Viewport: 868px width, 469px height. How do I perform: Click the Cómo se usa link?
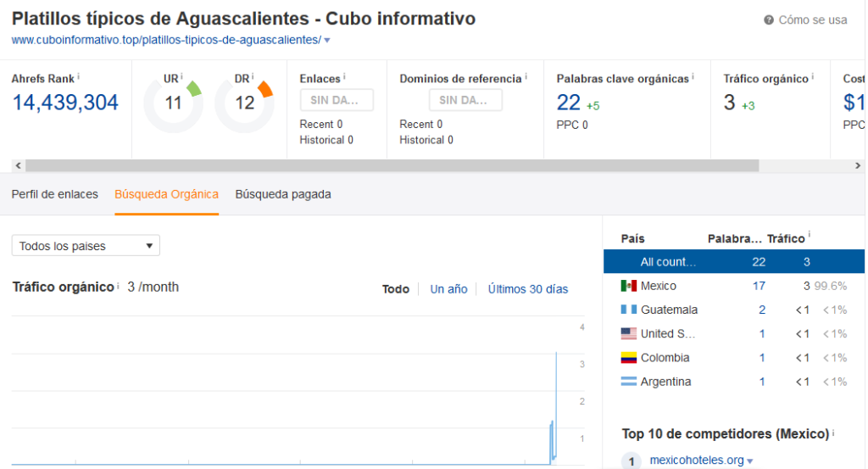[813, 20]
